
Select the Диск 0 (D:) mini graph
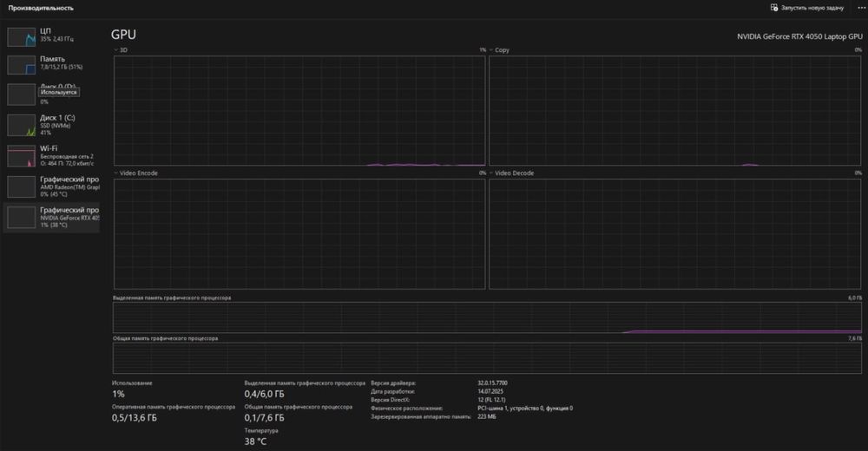pos(22,94)
